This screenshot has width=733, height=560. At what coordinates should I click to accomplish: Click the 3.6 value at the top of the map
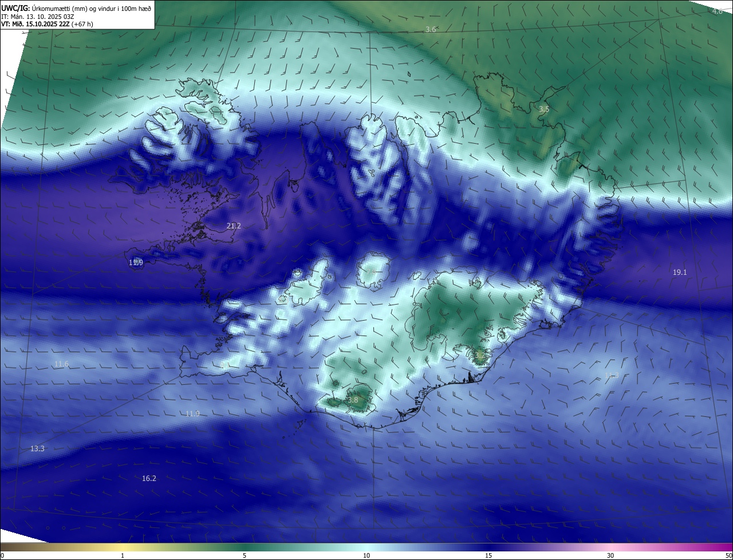click(x=431, y=29)
